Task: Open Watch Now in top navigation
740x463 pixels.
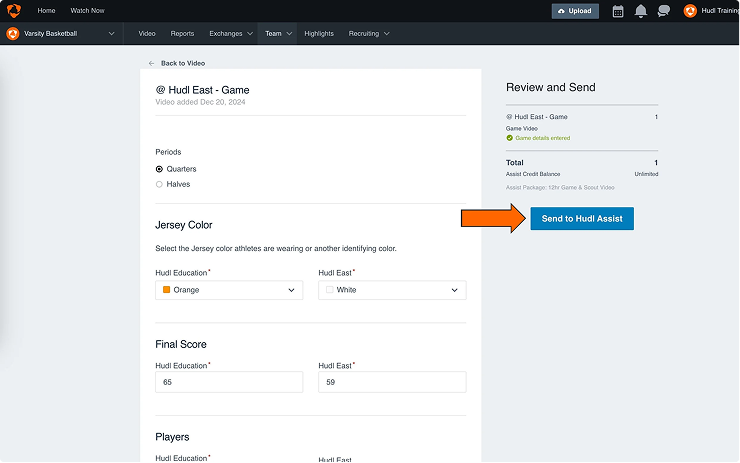Action: click(87, 10)
